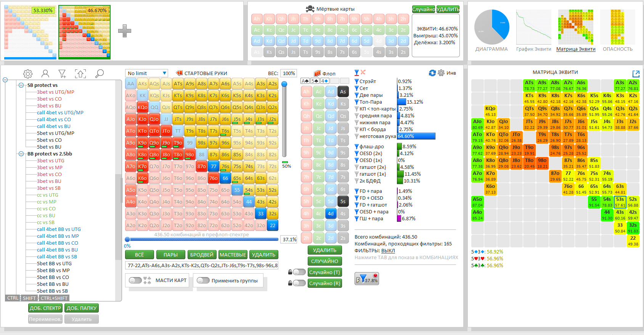Click the range text field starting 77-22
This screenshot has width=644, height=335.
click(x=202, y=266)
